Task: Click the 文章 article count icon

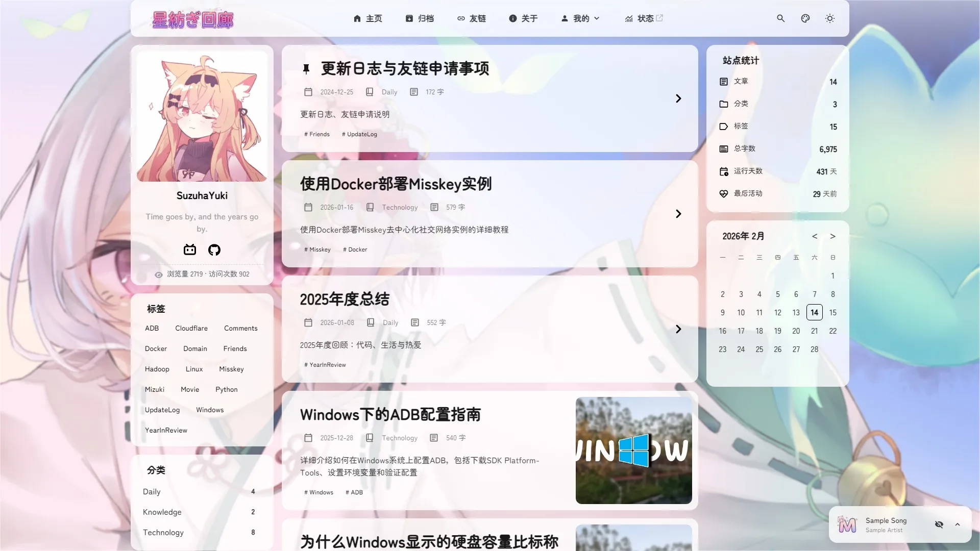Action: click(724, 82)
